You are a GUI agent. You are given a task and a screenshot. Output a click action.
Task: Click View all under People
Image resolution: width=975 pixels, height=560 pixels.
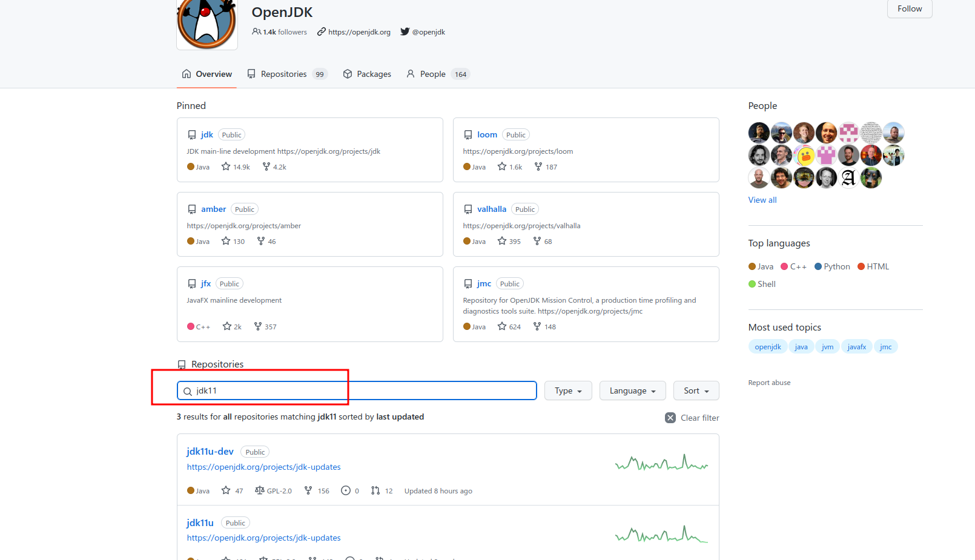click(762, 200)
